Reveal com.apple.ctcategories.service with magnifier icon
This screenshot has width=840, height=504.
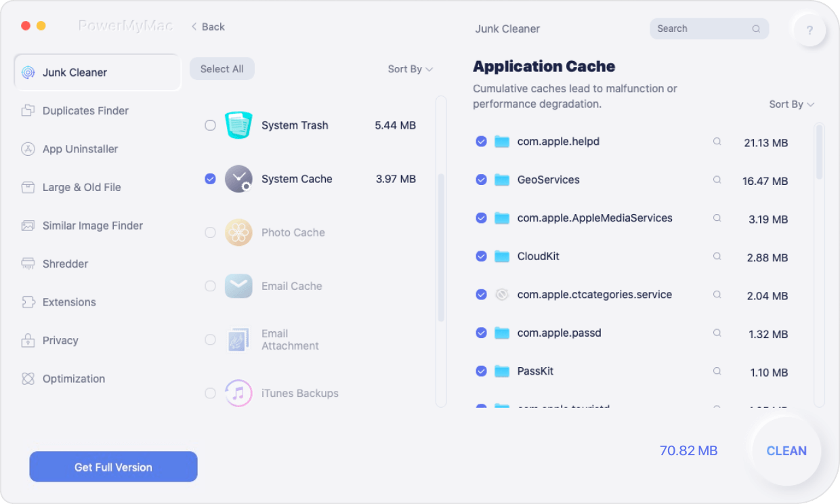(x=717, y=295)
